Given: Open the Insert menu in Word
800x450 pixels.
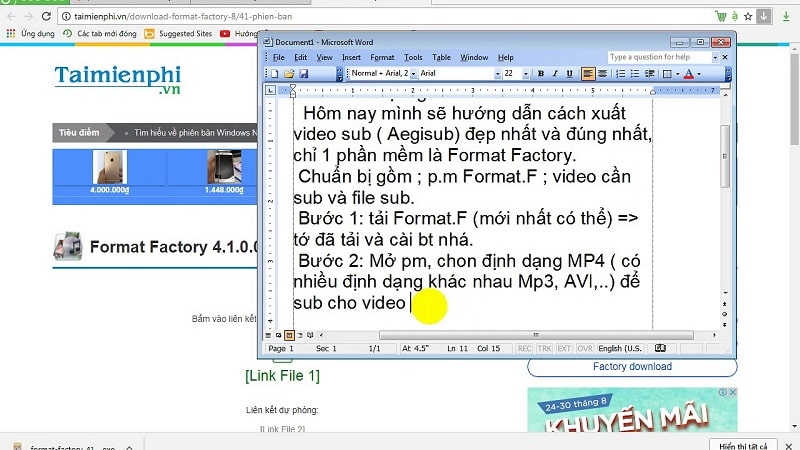Looking at the screenshot, I should click(x=351, y=57).
